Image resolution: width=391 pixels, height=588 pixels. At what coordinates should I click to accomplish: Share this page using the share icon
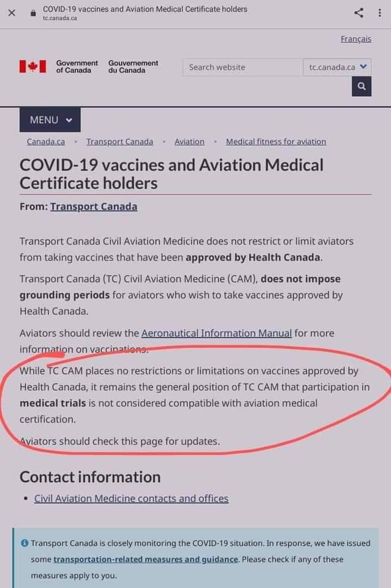coord(359,13)
